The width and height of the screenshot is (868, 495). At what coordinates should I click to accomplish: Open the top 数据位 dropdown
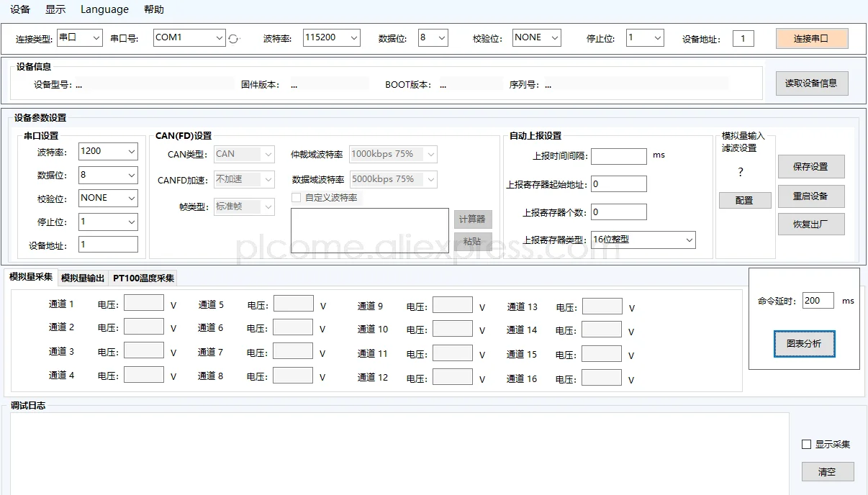[433, 37]
